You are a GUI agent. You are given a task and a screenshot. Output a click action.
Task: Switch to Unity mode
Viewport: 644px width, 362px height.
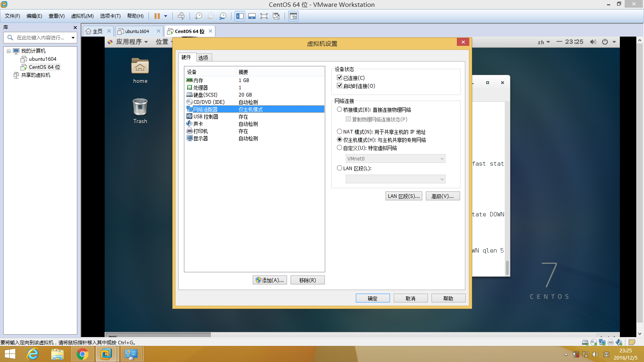pyautogui.click(x=276, y=16)
